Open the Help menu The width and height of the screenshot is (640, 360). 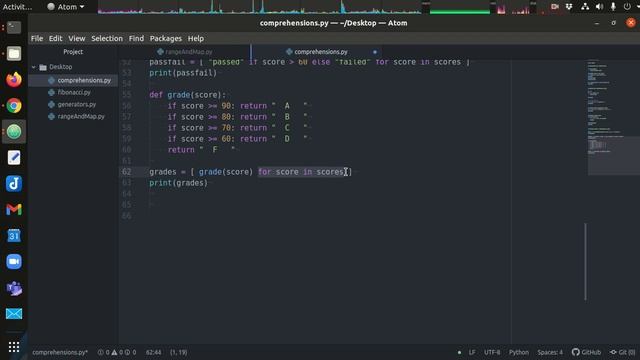coord(196,38)
